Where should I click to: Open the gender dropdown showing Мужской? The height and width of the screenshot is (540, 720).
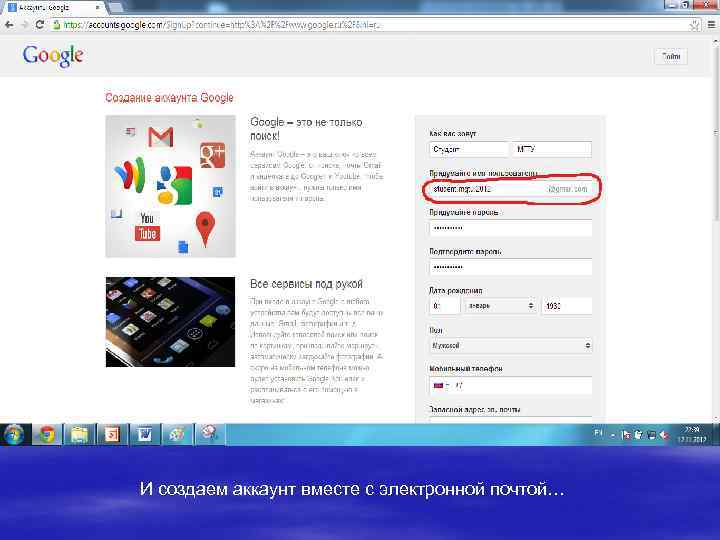(511, 345)
